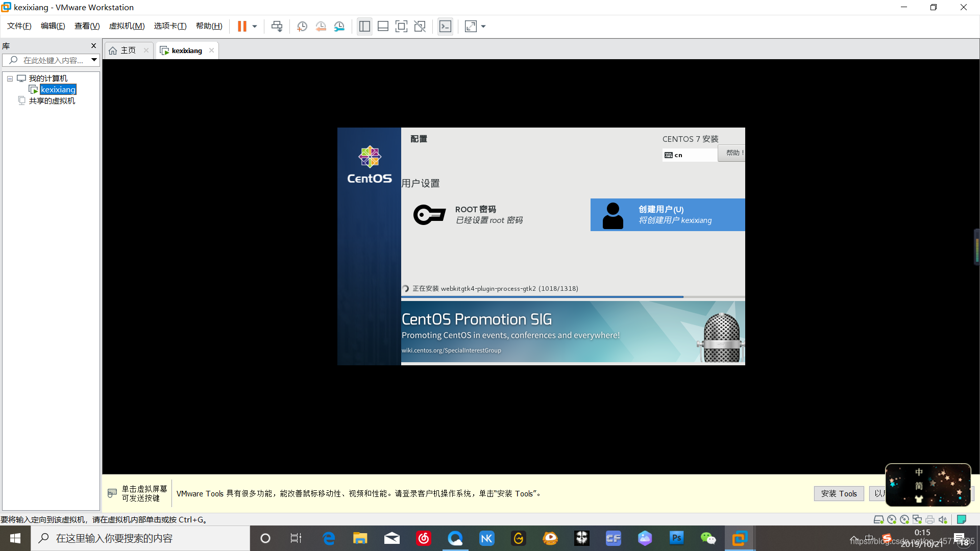
Task: Enter full screen mode
Action: coord(401,26)
